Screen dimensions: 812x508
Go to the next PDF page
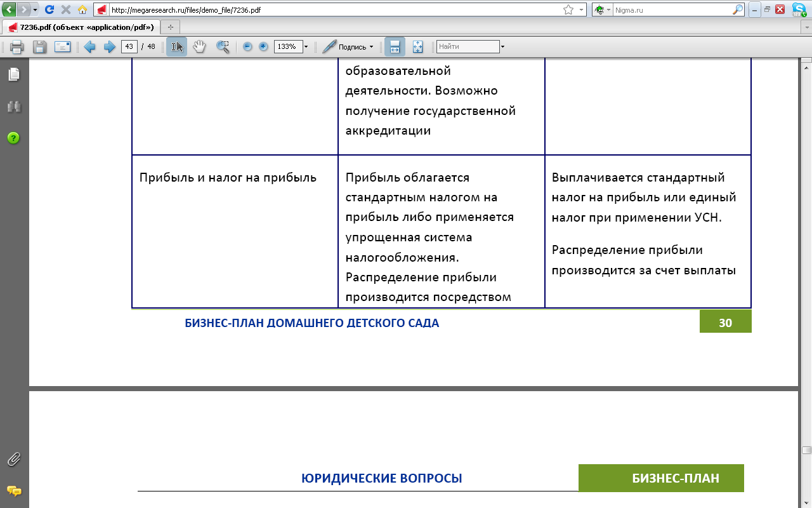coord(109,46)
